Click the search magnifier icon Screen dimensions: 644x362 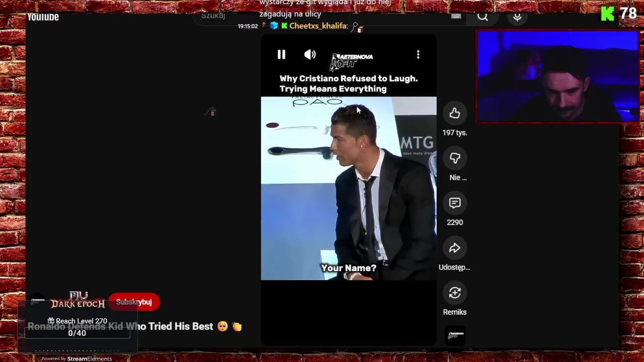coord(482,17)
